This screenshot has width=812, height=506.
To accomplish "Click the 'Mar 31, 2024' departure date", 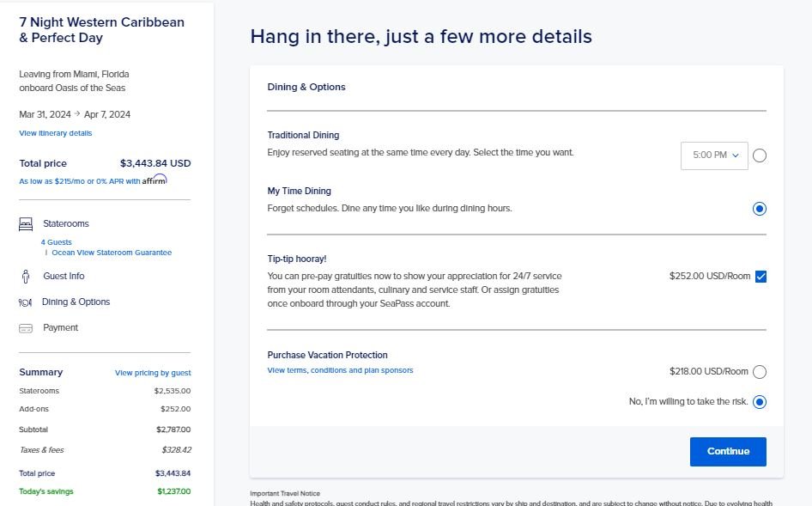I will (45, 114).
